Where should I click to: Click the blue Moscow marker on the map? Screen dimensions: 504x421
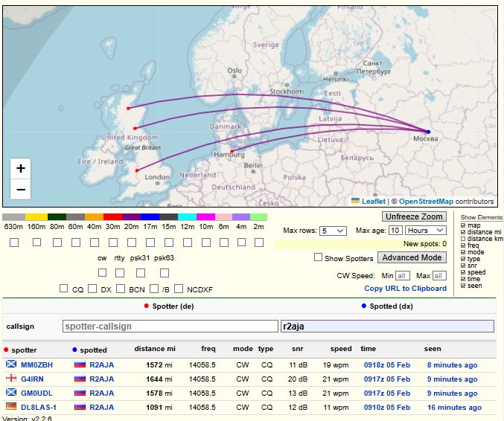pos(428,132)
